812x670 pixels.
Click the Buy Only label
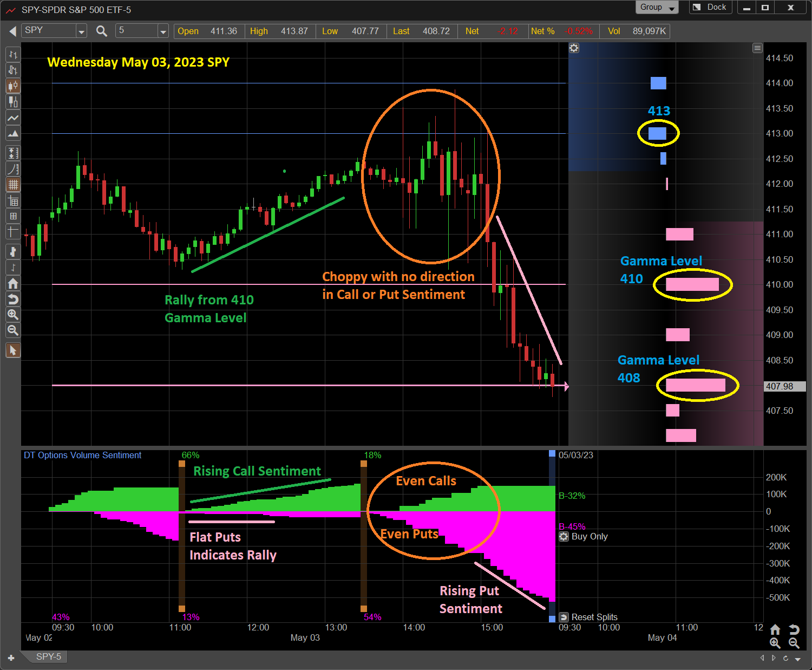pos(590,536)
